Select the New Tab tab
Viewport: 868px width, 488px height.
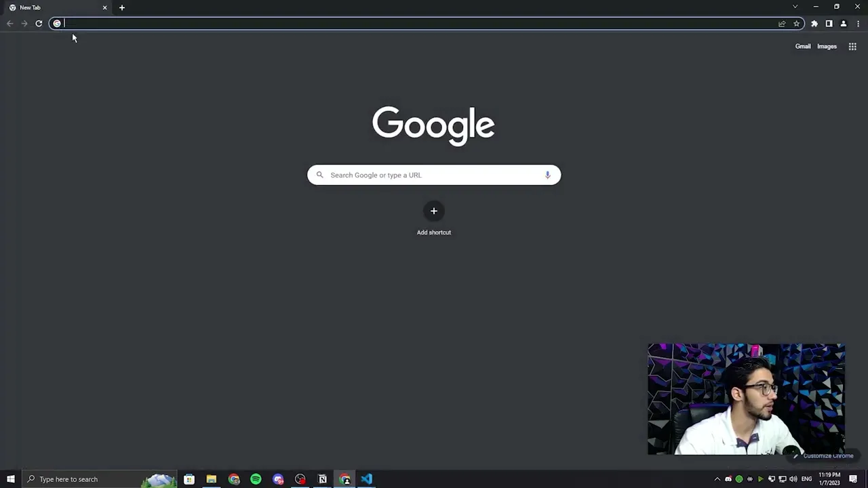[x=58, y=7]
